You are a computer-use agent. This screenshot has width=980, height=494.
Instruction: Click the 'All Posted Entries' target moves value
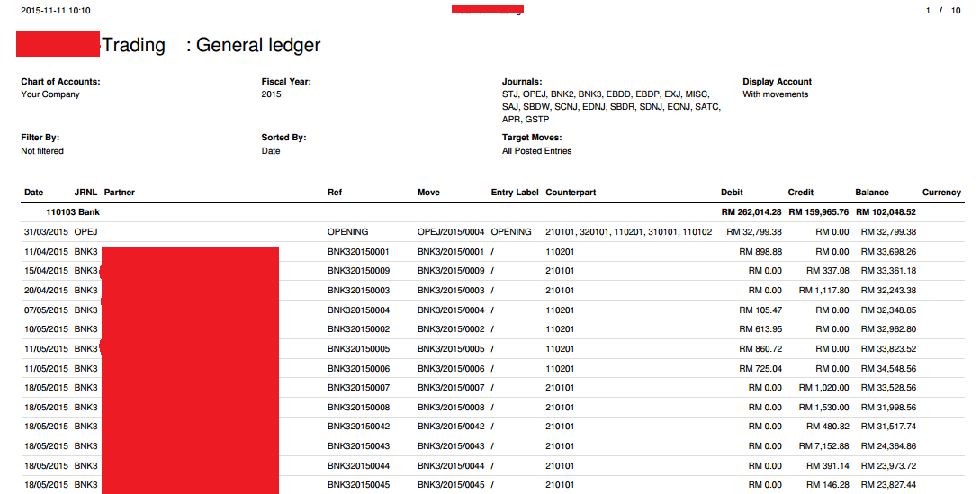click(x=536, y=151)
